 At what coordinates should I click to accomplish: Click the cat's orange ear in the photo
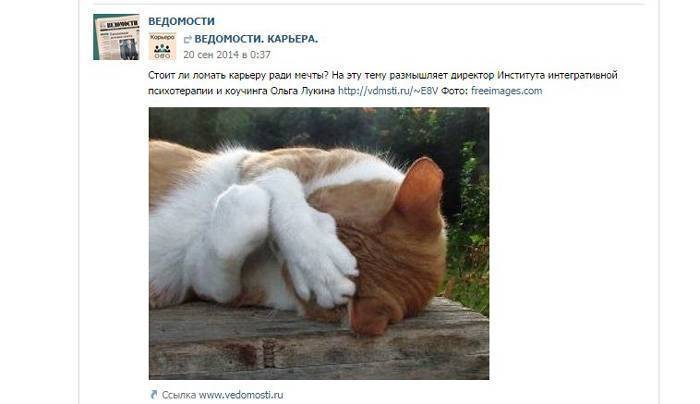420,187
